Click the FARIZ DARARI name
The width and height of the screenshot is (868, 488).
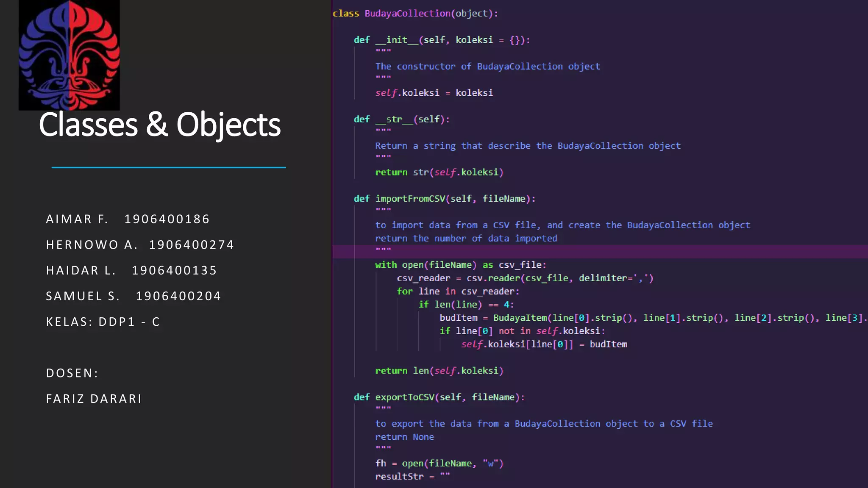coord(94,399)
